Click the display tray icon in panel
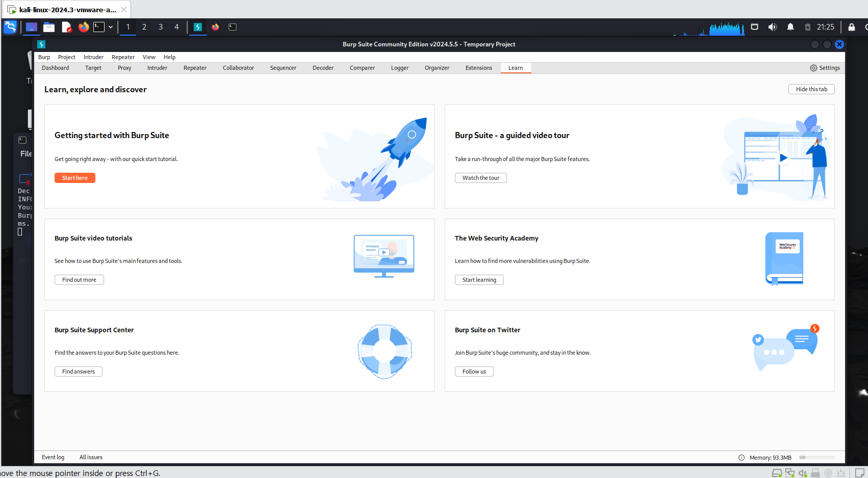 tap(755, 27)
